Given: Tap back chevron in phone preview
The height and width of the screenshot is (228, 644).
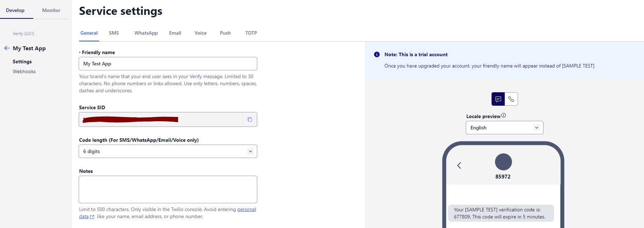Looking at the screenshot, I should click(459, 165).
